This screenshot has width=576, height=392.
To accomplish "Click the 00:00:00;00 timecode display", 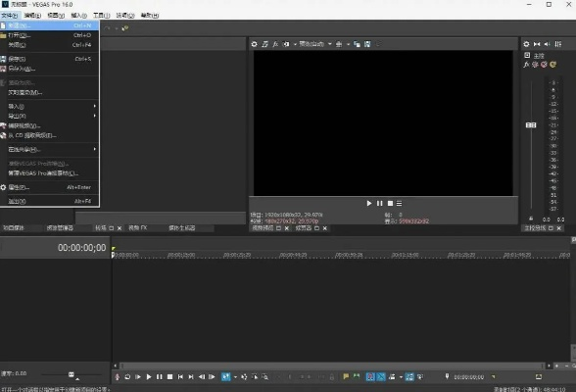I will 81,248.
